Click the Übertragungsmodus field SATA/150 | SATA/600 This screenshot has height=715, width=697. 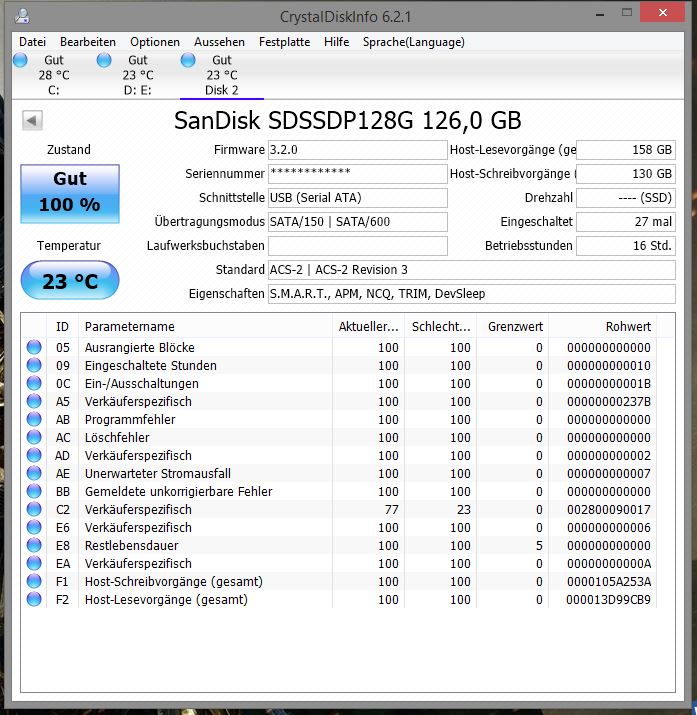(358, 222)
